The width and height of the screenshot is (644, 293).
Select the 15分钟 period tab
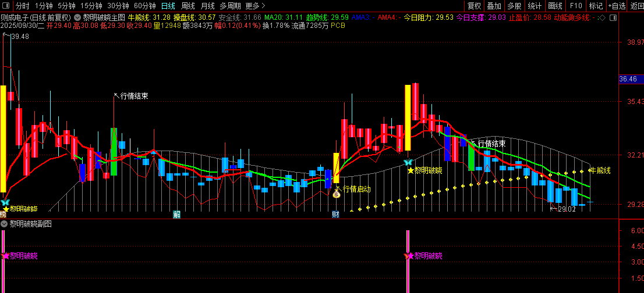pyautogui.click(x=91, y=6)
